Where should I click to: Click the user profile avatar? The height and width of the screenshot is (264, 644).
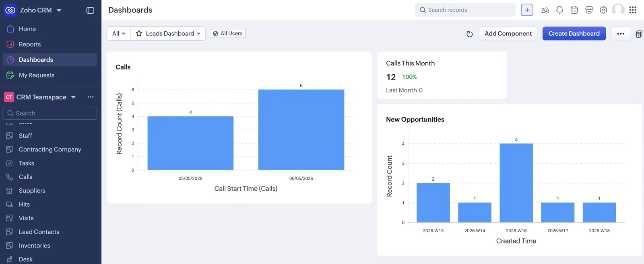[618, 10]
